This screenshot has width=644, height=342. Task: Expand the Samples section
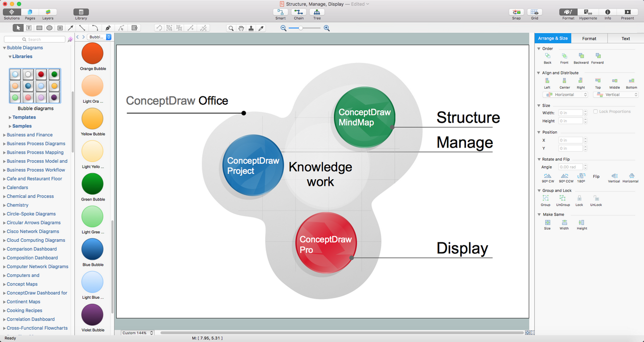10,126
